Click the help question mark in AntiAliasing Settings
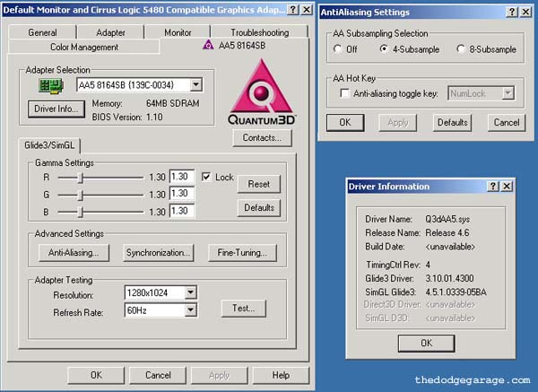 [512, 12]
